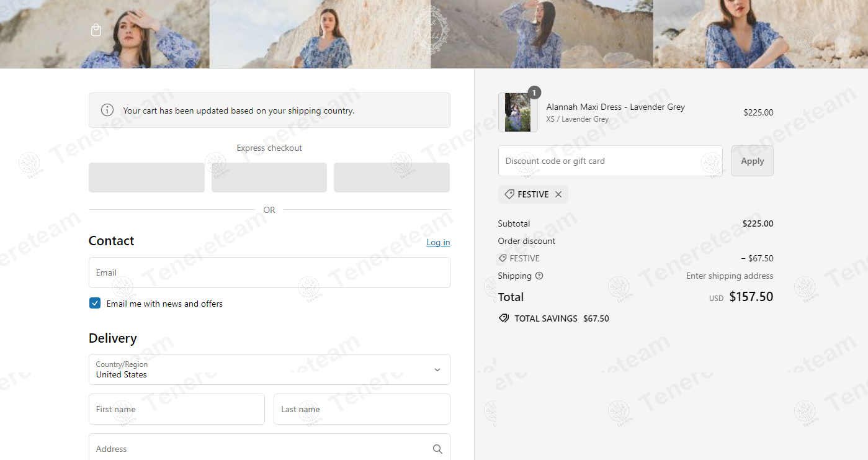Click the − $67.50 discount amount
868x460 pixels.
(x=757, y=258)
